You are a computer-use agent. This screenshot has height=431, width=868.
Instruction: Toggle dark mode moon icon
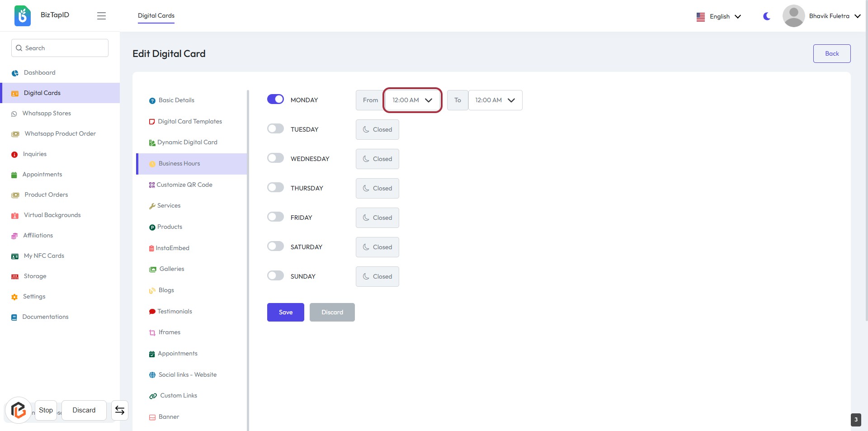pyautogui.click(x=766, y=16)
